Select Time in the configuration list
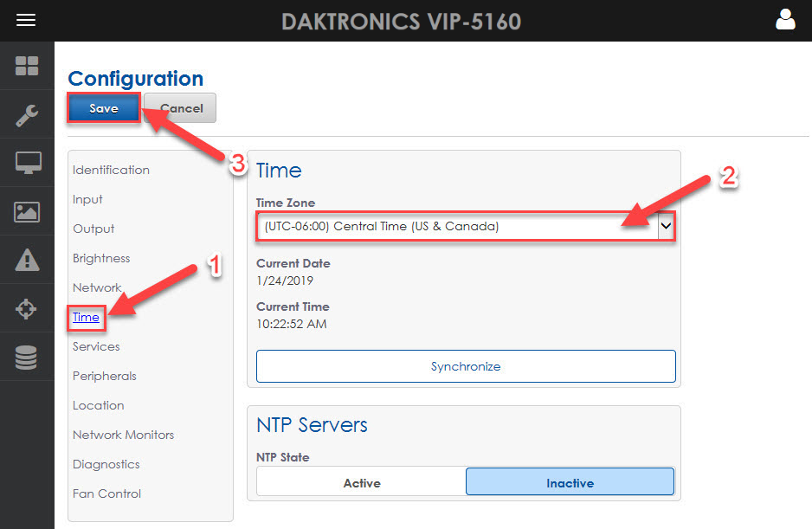 [86, 317]
